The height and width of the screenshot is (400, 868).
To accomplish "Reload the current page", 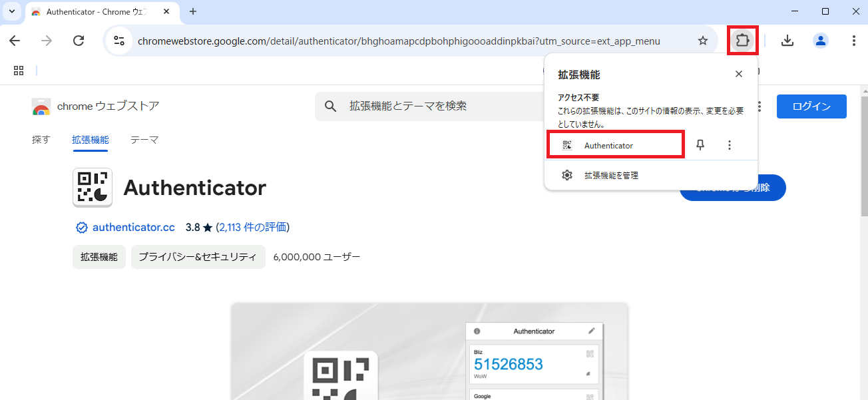I will pyautogui.click(x=79, y=41).
